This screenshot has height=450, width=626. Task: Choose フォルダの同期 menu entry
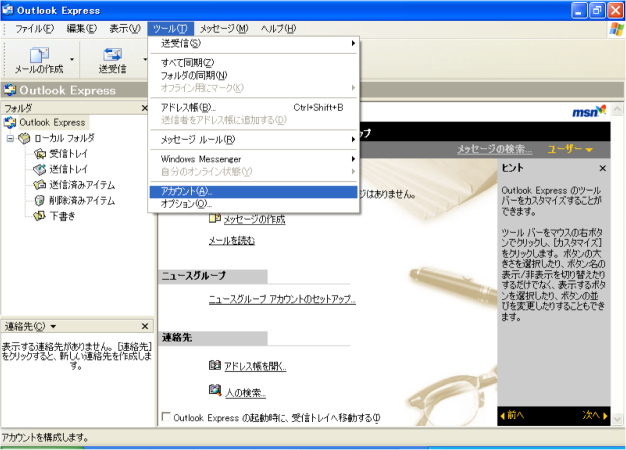pyautogui.click(x=254, y=75)
